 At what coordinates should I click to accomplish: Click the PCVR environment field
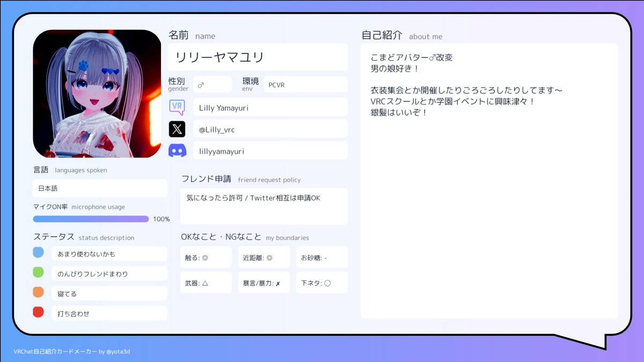(305, 84)
